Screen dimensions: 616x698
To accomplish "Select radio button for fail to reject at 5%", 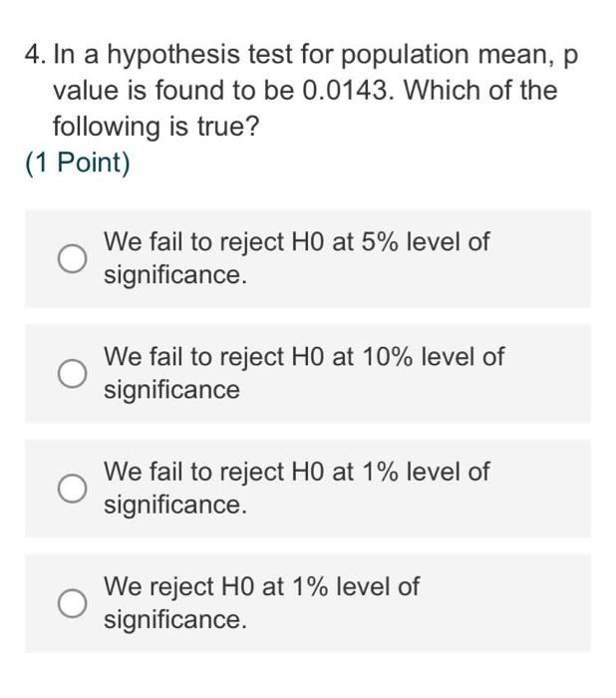I will point(72,258).
